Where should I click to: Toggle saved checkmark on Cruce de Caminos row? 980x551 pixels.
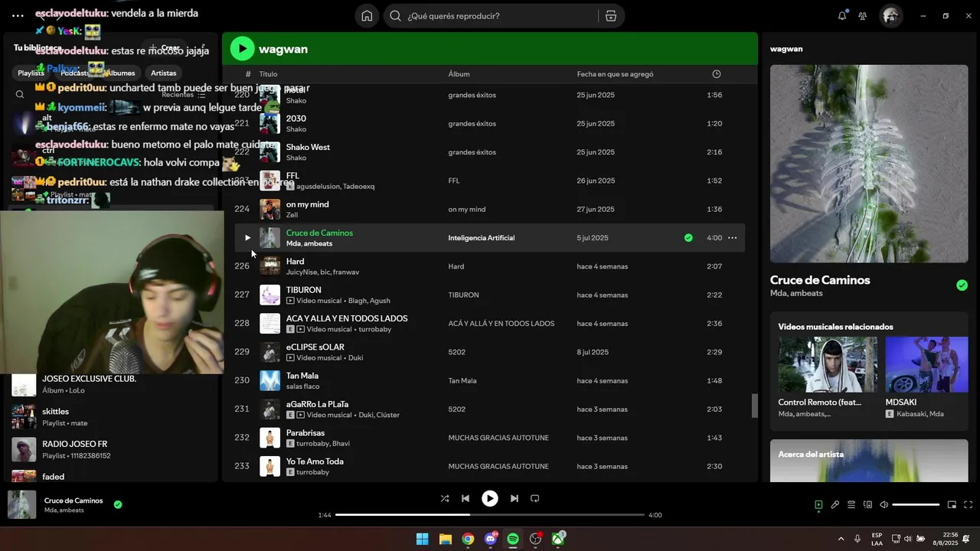tap(688, 238)
